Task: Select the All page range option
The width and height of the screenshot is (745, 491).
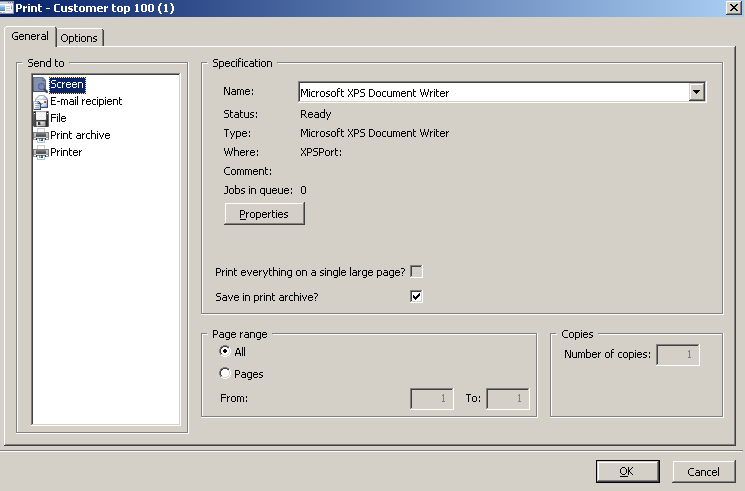Action: pos(225,351)
